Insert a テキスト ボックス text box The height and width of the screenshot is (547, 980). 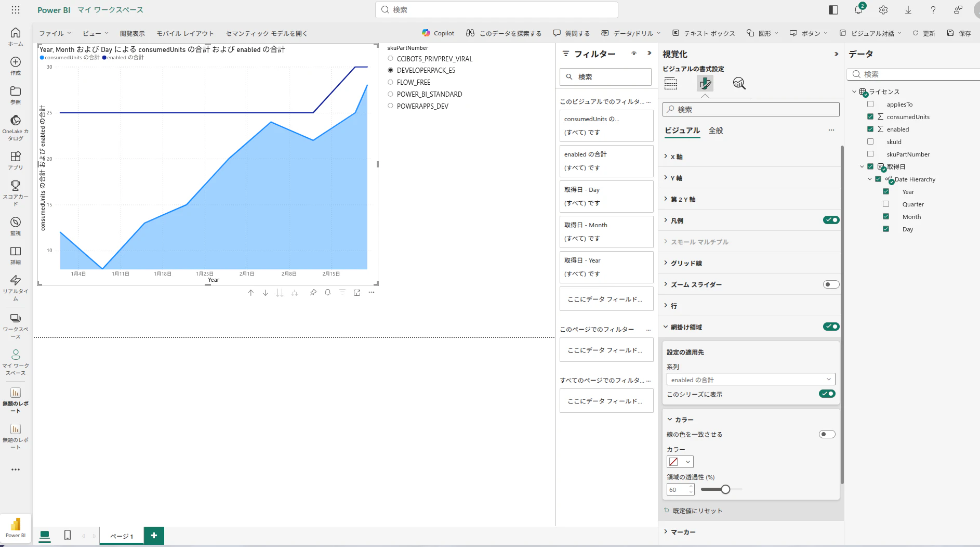pyautogui.click(x=704, y=33)
